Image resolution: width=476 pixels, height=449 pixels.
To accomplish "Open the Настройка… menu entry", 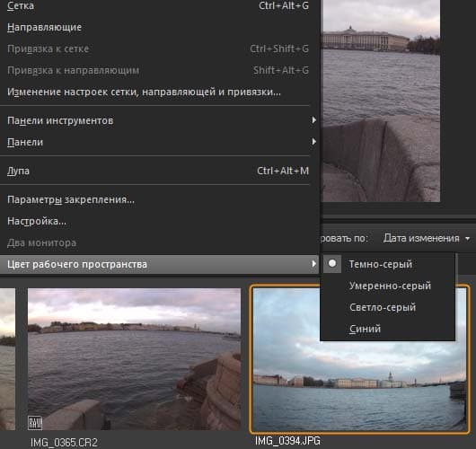I will coord(158,221).
